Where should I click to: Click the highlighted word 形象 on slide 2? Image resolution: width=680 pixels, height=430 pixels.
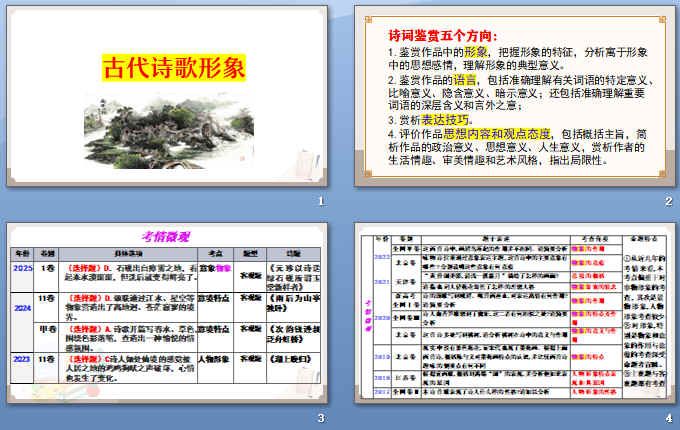point(476,50)
